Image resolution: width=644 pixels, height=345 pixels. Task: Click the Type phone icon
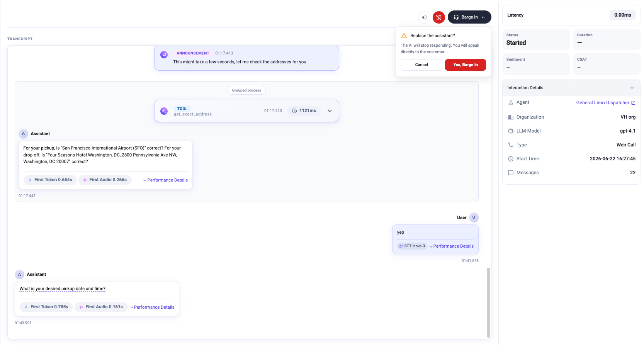click(x=511, y=145)
